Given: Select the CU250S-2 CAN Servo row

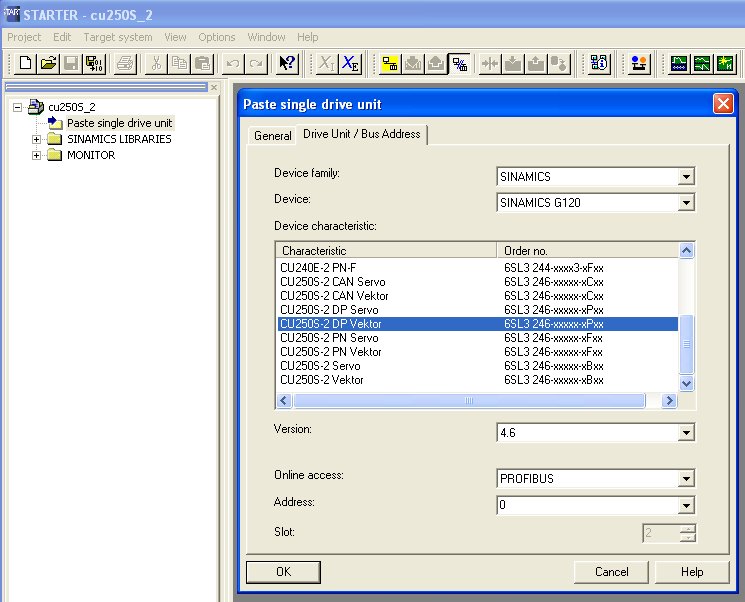Looking at the screenshot, I should click(x=477, y=282).
